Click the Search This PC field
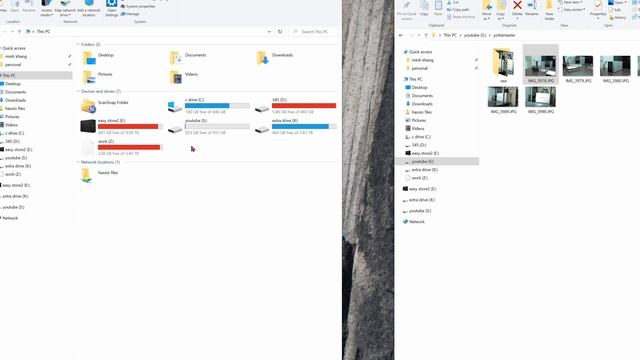The image size is (640, 360). pyautogui.click(x=313, y=31)
